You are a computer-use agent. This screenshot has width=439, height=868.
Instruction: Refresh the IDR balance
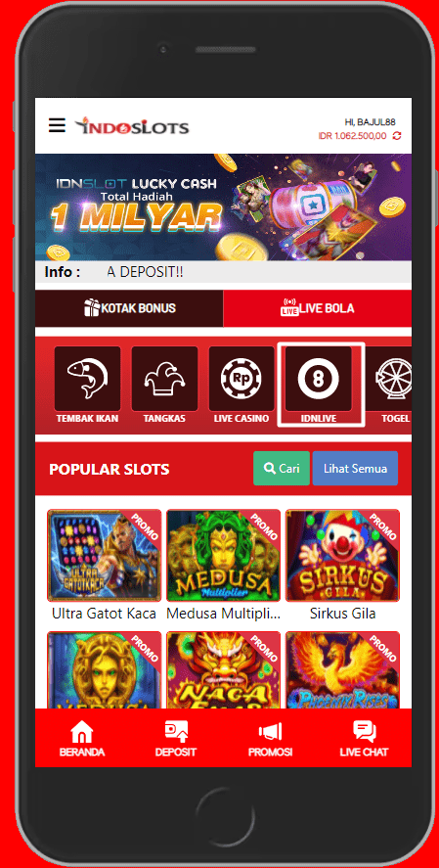(x=397, y=136)
